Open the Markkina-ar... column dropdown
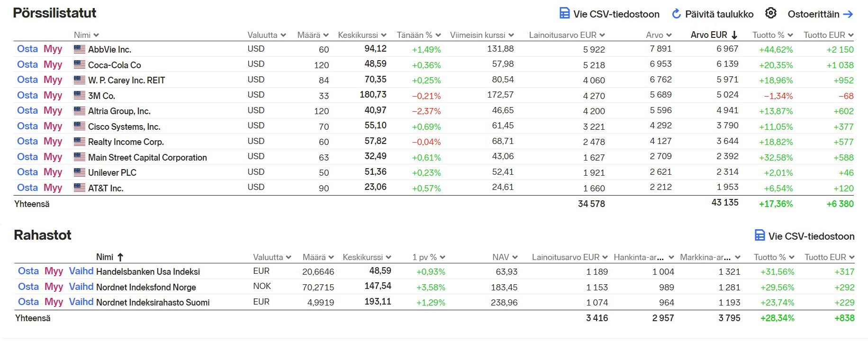The height and width of the screenshot is (342, 868). pos(738,257)
